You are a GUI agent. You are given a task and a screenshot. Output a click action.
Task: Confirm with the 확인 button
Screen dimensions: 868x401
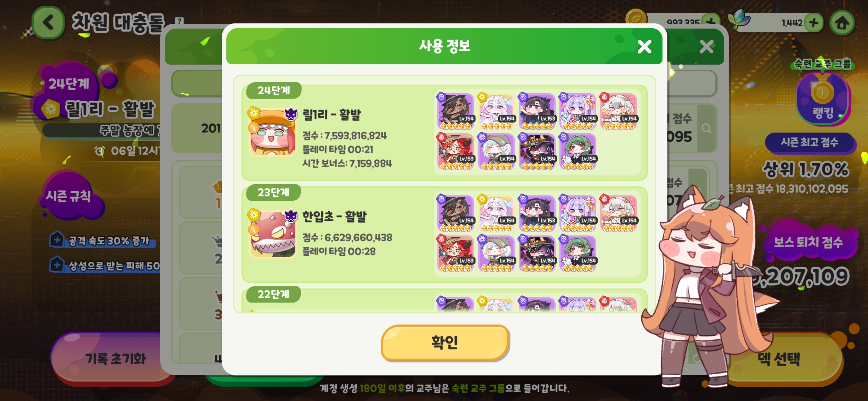point(445,342)
